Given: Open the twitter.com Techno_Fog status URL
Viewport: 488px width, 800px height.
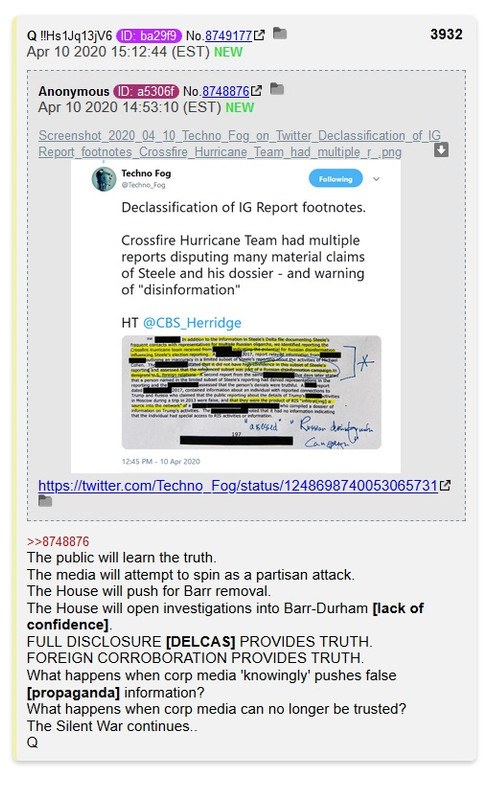Looking at the screenshot, I should coord(238,486).
